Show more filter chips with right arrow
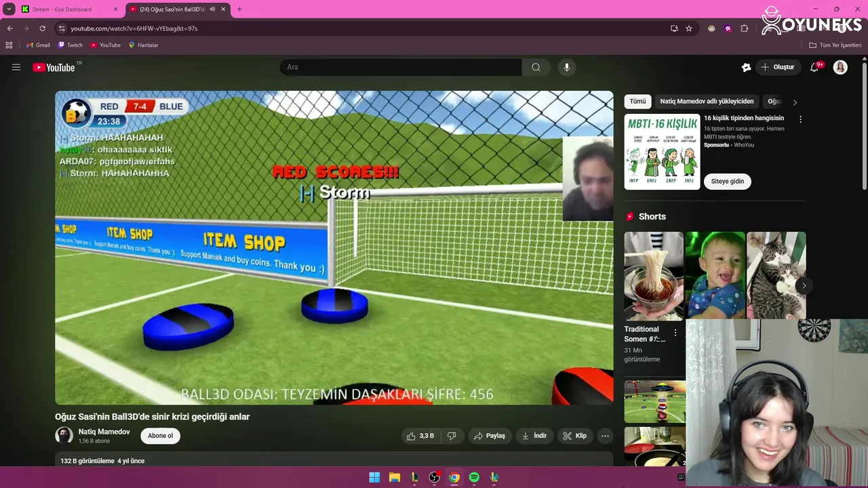Viewport: 868px width, 488px height. 795,102
